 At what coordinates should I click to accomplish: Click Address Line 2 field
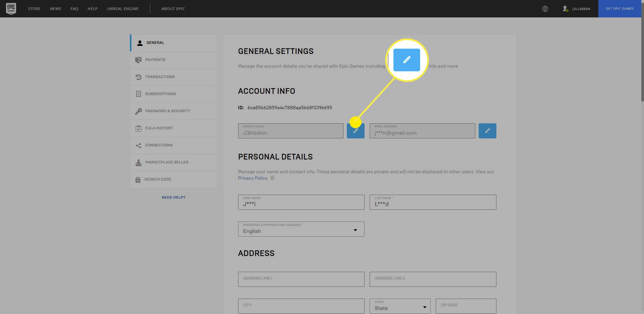(433, 279)
